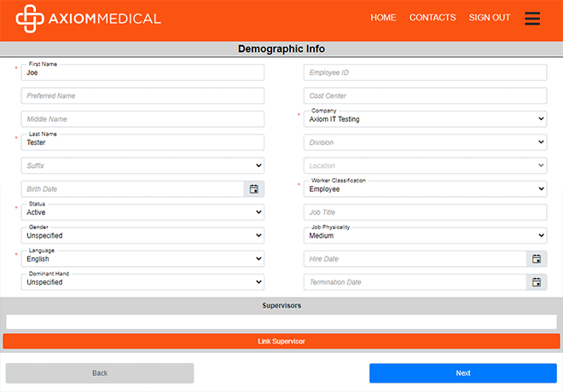Screen dimensions: 563x392
Task: Open the Birth Date calendar picker
Action: 254,189
